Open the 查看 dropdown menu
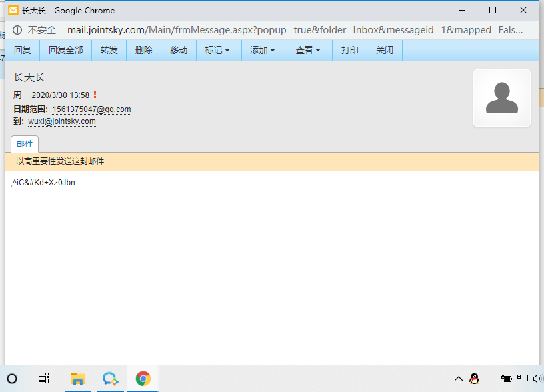The width and height of the screenshot is (544, 392). 308,50
